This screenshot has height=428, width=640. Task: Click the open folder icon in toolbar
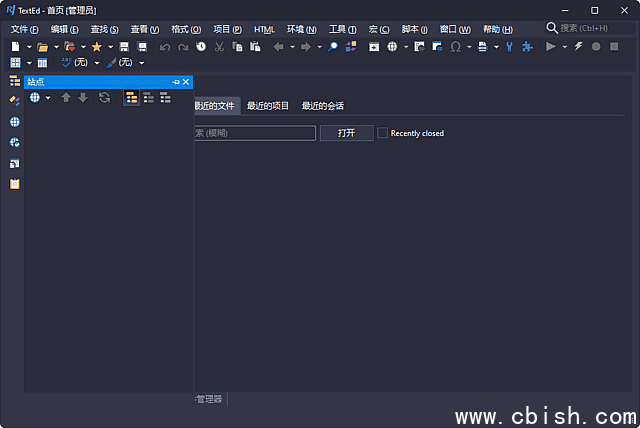42,47
